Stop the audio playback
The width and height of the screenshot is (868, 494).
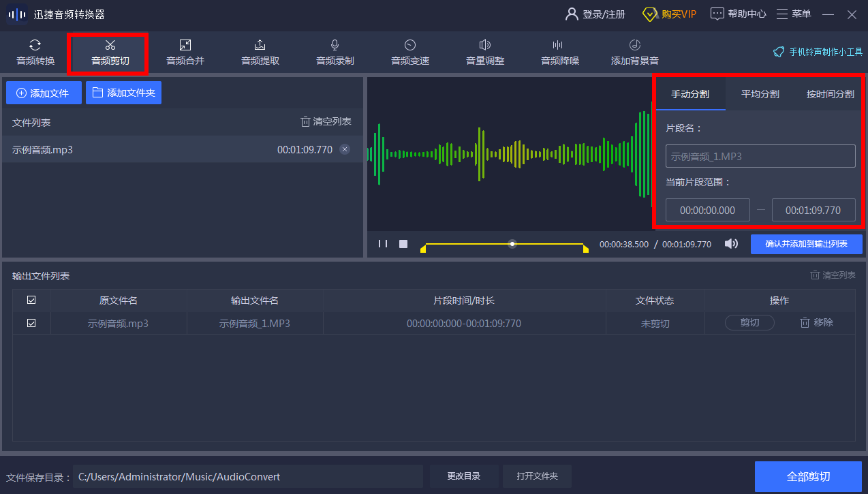[x=403, y=244]
